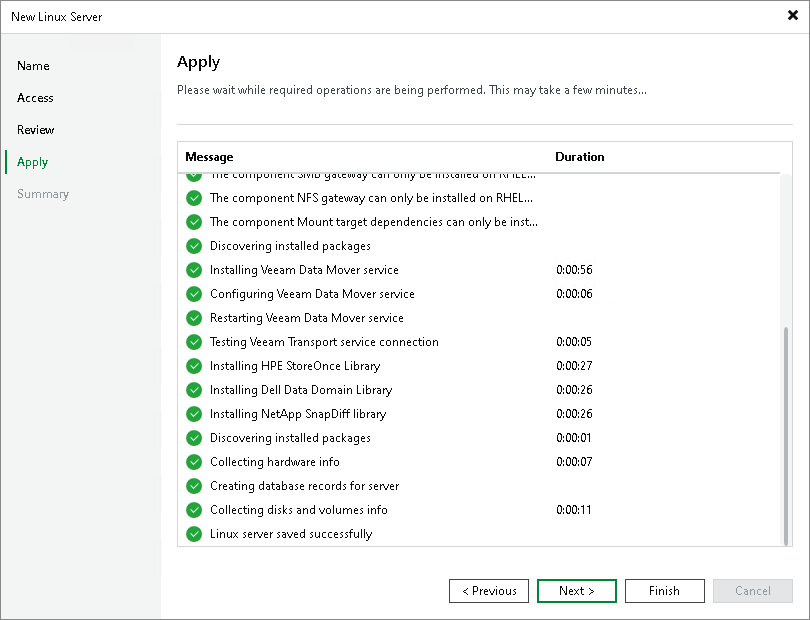This screenshot has height=620, width=810.
Task: Select 'Installing Veeam Data Mover service' row text
Action: tap(304, 270)
